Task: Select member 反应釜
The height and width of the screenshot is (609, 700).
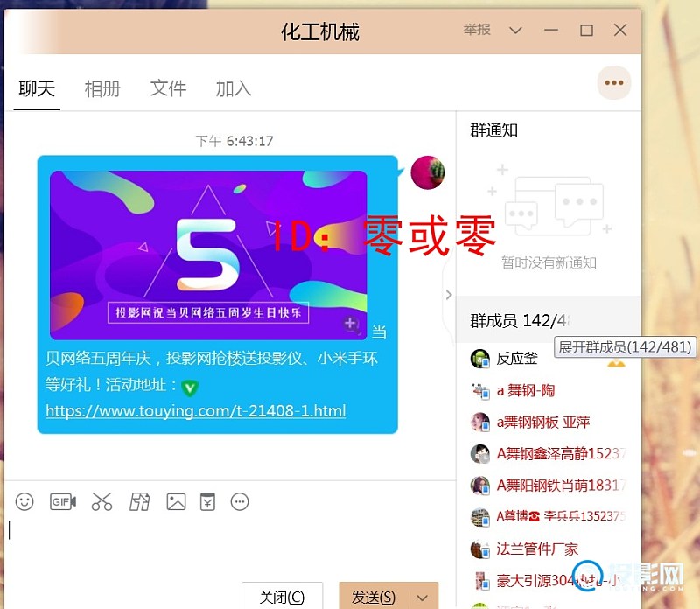Action: 517,359
